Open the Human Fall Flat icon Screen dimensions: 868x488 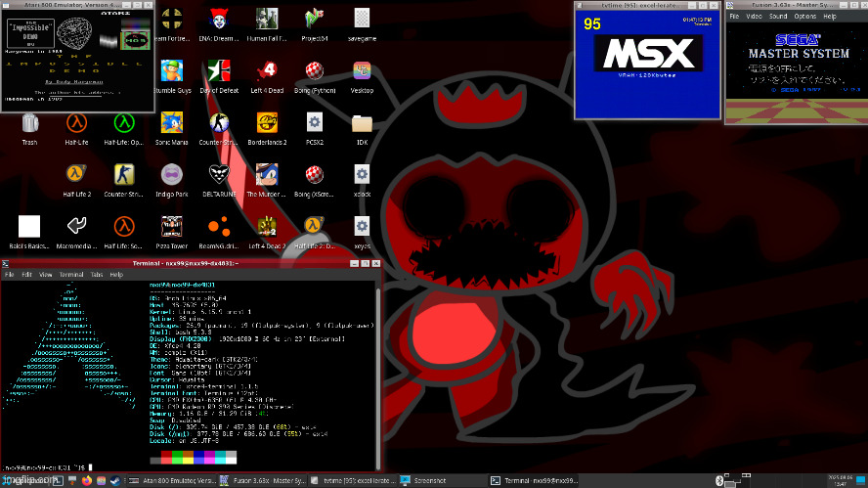point(267,19)
